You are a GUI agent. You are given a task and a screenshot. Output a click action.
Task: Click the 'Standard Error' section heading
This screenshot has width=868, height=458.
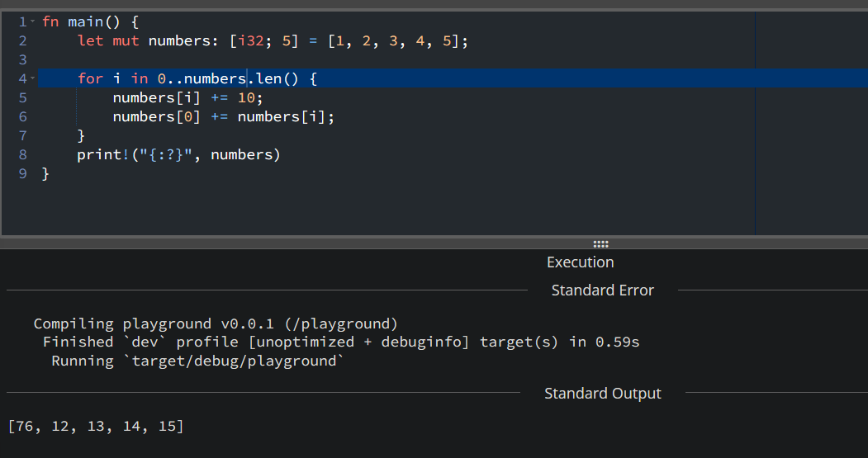(602, 290)
